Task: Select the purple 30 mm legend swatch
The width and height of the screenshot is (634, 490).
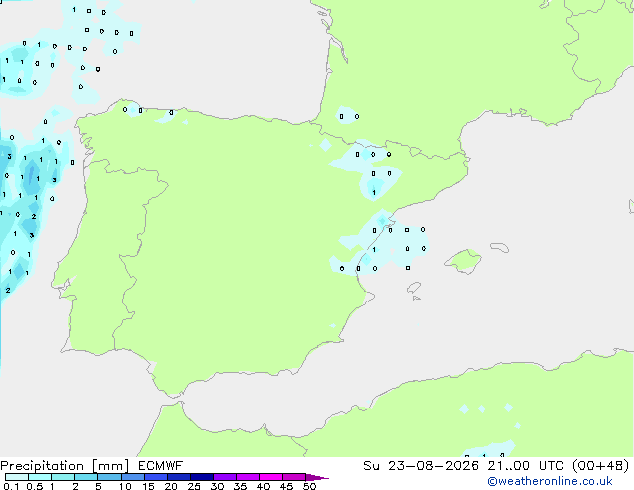Action: pos(225,477)
